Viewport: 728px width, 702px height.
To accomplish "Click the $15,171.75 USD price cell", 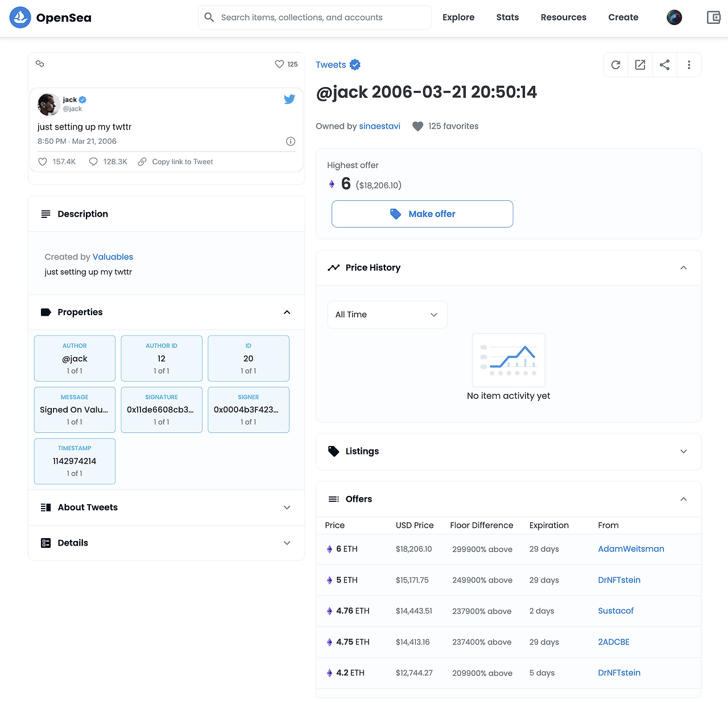I will coord(412,580).
